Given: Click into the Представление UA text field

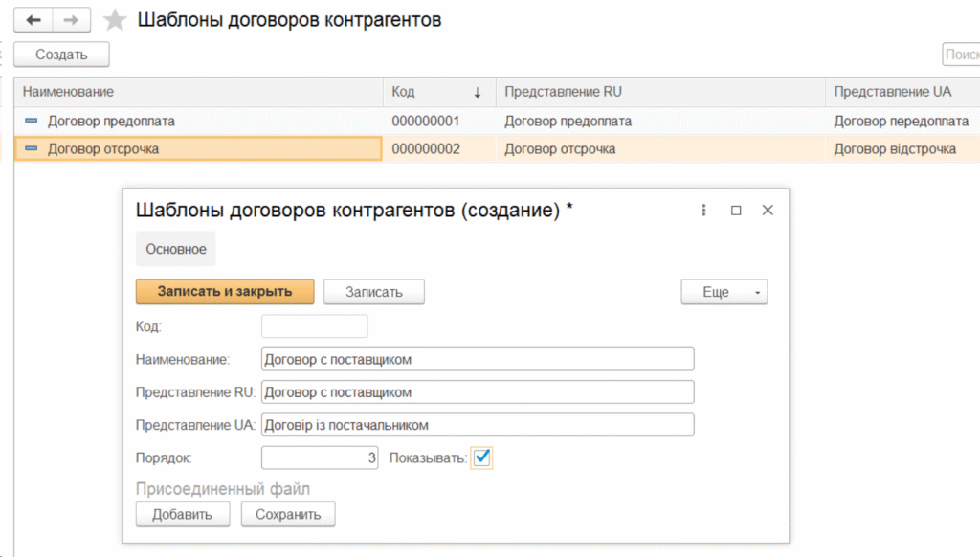Looking at the screenshot, I should (477, 425).
